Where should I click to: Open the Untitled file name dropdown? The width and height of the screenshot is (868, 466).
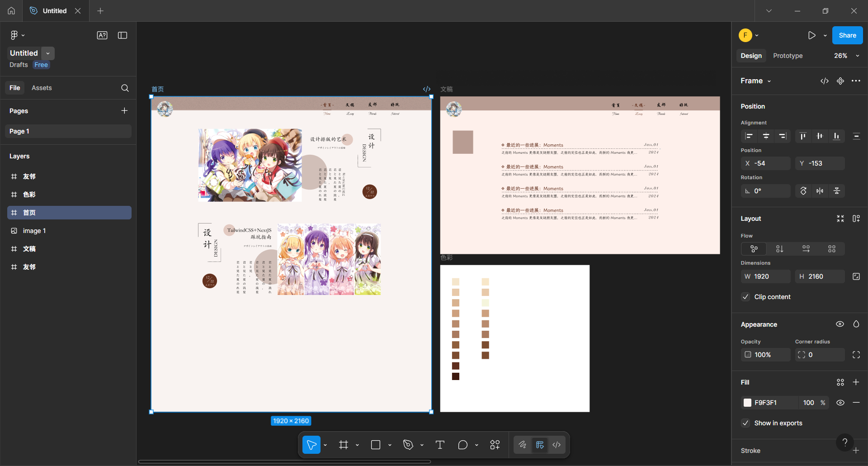point(48,53)
